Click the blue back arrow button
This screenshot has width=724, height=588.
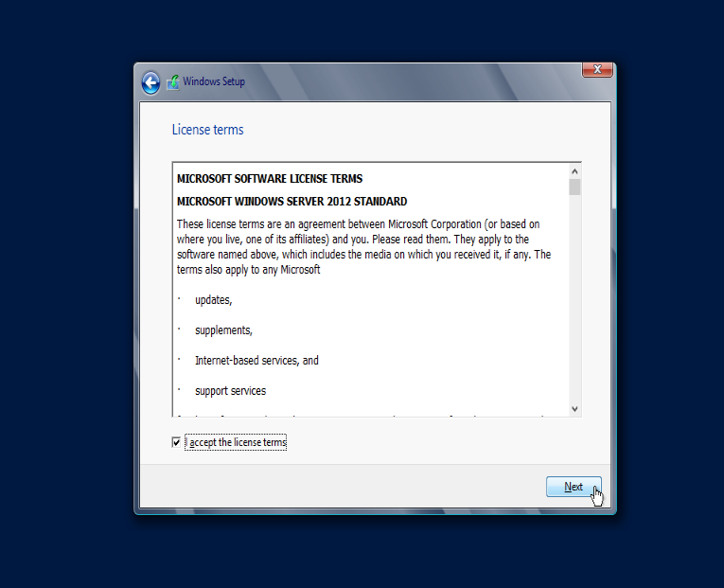click(x=150, y=83)
